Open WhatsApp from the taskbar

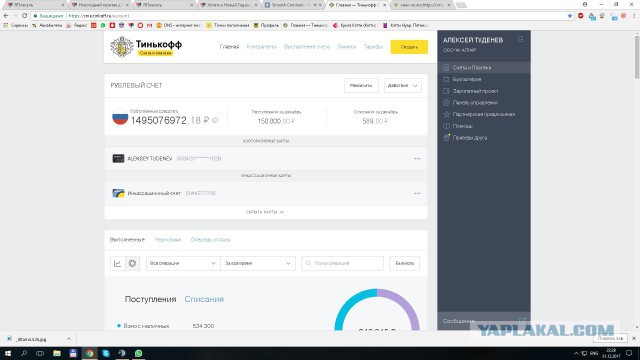coord(138,353)
